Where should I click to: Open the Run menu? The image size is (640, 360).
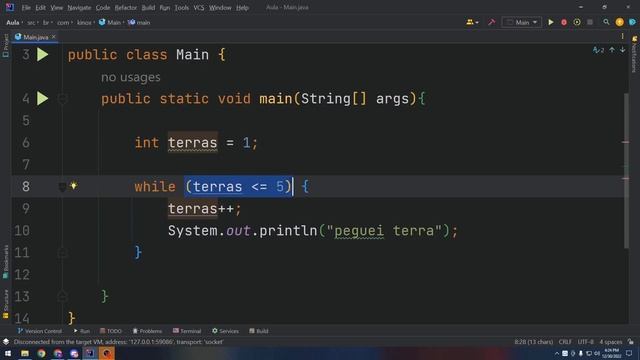pyautogui.click(x=165, y=7)
